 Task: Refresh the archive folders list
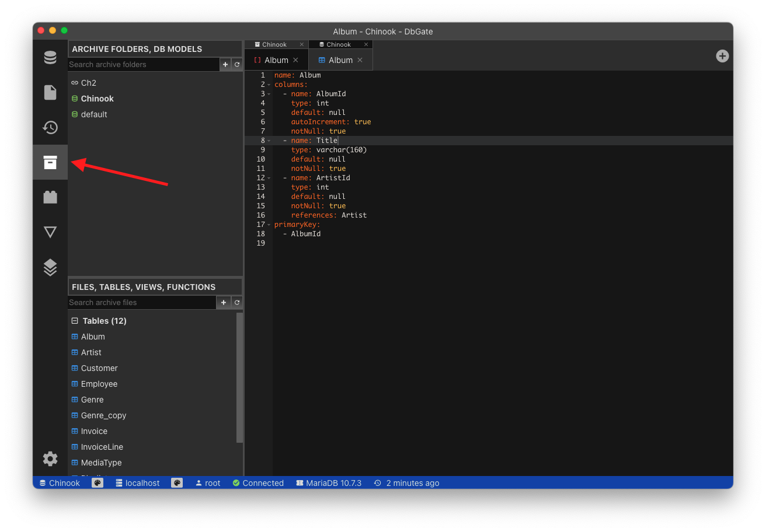(237, 64)
